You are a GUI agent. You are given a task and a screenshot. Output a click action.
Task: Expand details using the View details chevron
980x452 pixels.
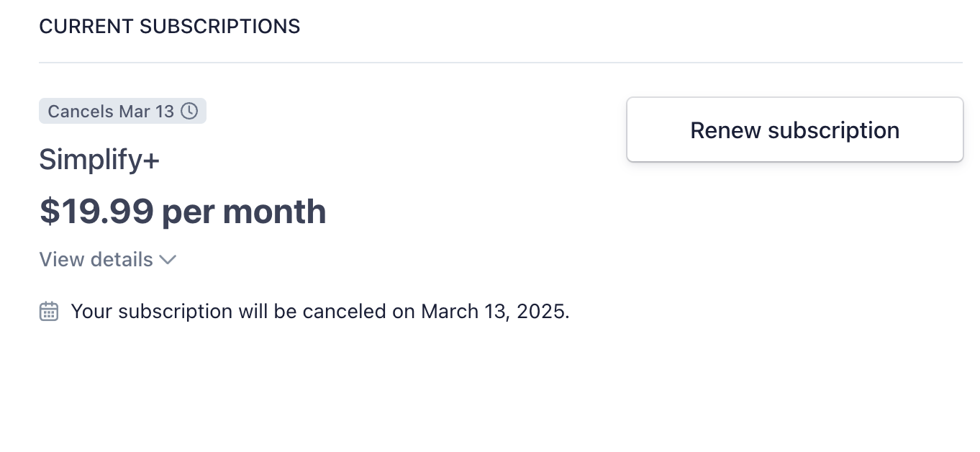click(168, 260)
